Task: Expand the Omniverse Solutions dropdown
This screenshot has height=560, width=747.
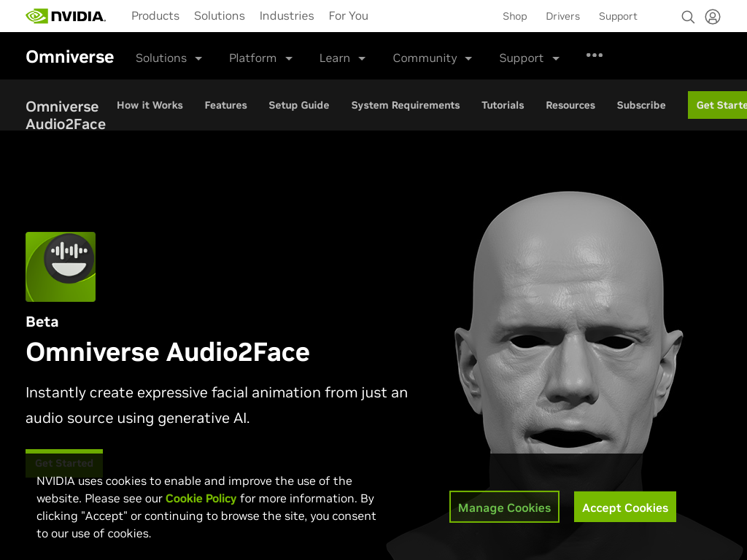Action: click(x=169, y=58)
